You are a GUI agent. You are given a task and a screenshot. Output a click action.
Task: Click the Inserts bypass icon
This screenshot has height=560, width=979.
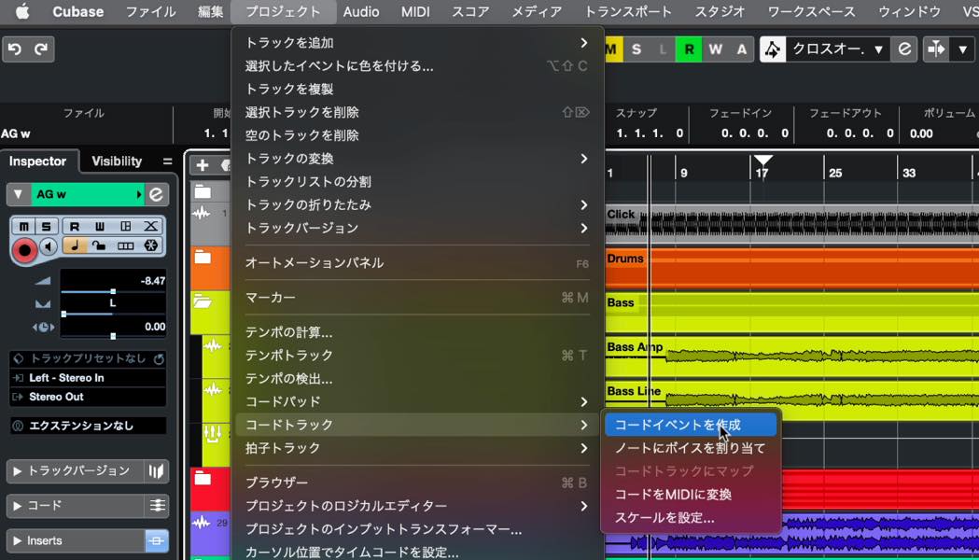coord(156,540)
